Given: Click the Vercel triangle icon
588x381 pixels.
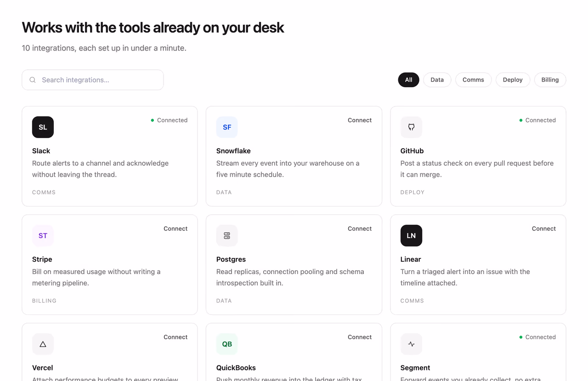Looking at the screenshot, I should pyautogui.click(x=43, y=344).
